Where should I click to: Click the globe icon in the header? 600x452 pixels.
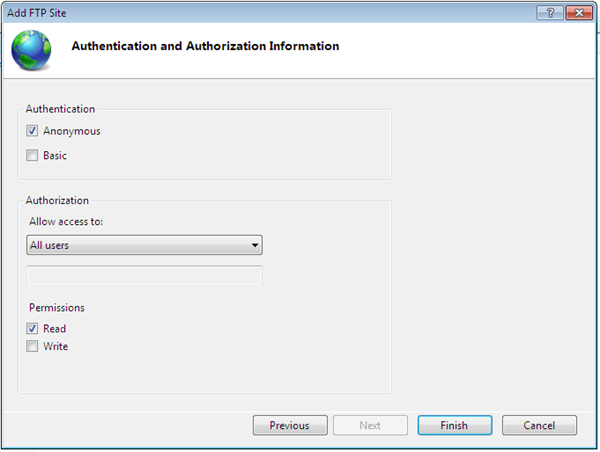click(x=34, y=47)
